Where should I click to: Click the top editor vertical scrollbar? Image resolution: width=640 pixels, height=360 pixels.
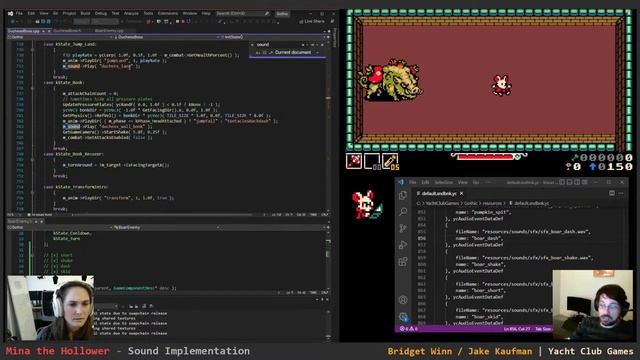click(x=329, y=126)
